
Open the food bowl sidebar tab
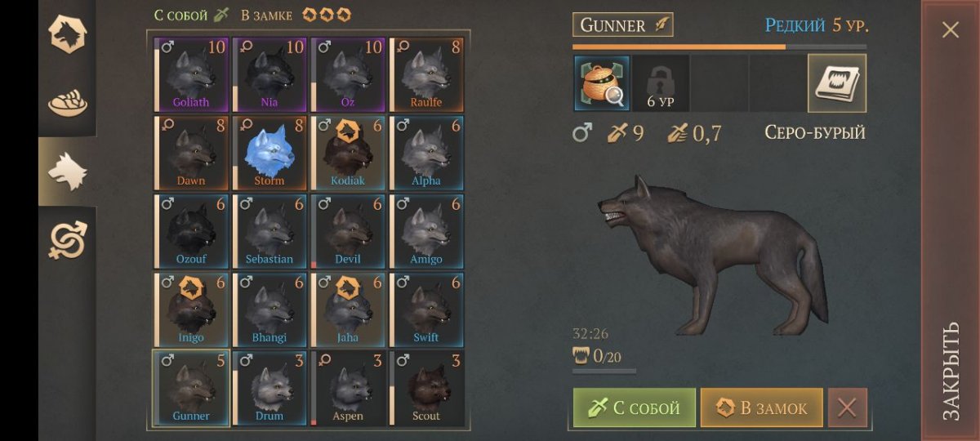pyautogui.click(x=67, y=102)
